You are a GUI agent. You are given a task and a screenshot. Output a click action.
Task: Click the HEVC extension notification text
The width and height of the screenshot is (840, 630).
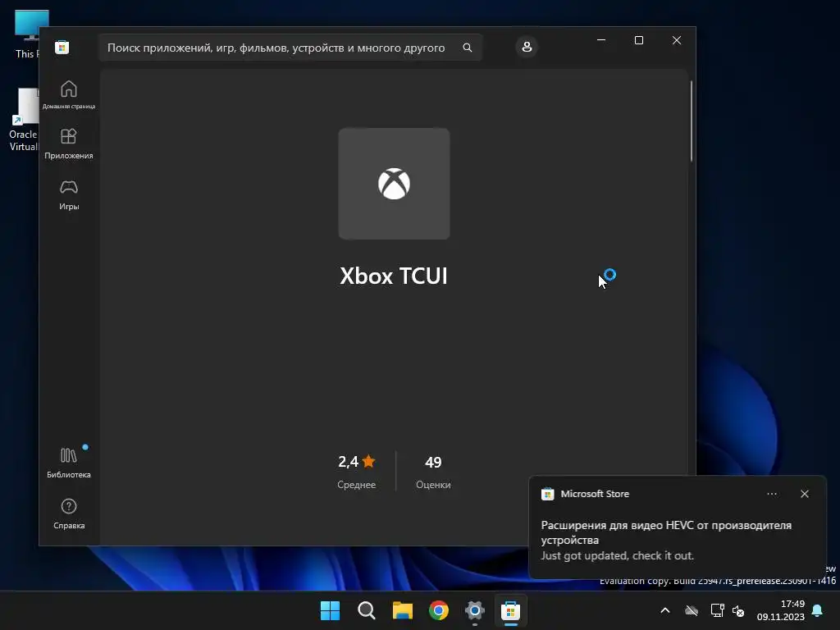(x=666, y=532)
